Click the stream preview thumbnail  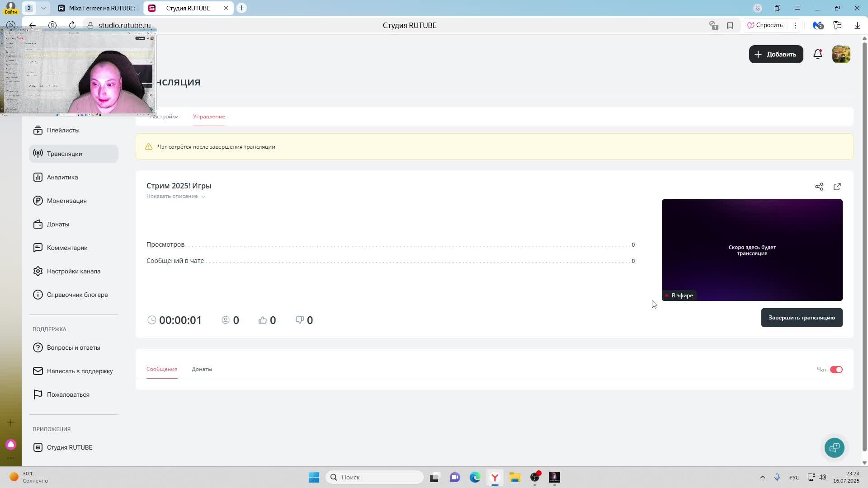[x=751, y=250]
